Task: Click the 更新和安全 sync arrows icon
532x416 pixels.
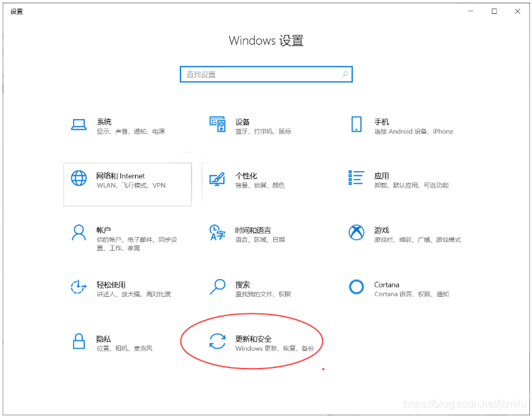Action: (217, 341)
